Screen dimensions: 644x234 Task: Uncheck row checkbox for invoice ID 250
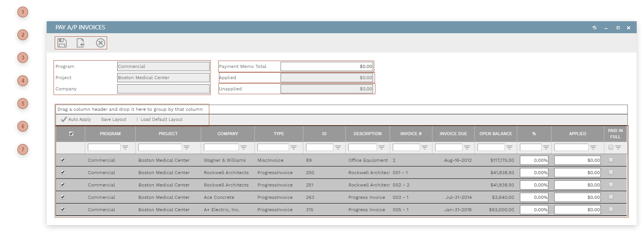point(63,172)
